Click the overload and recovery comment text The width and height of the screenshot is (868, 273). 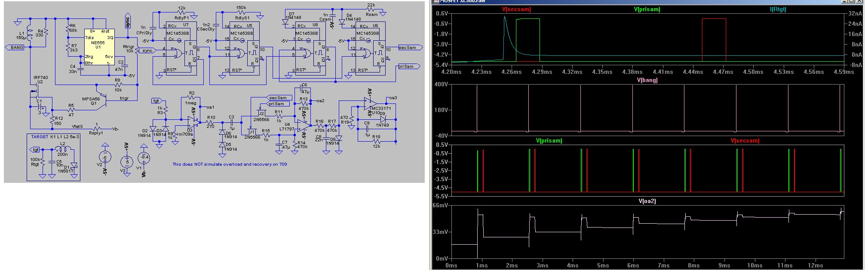coord(230,164)
